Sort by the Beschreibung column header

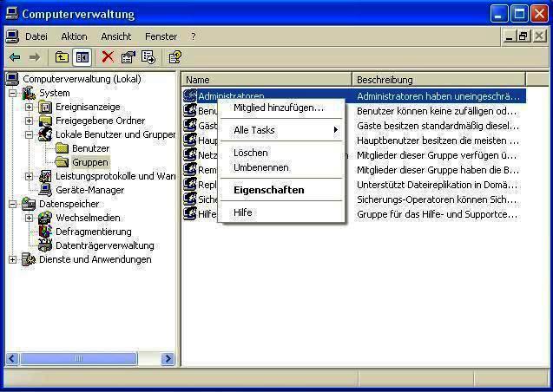point(439,80)
